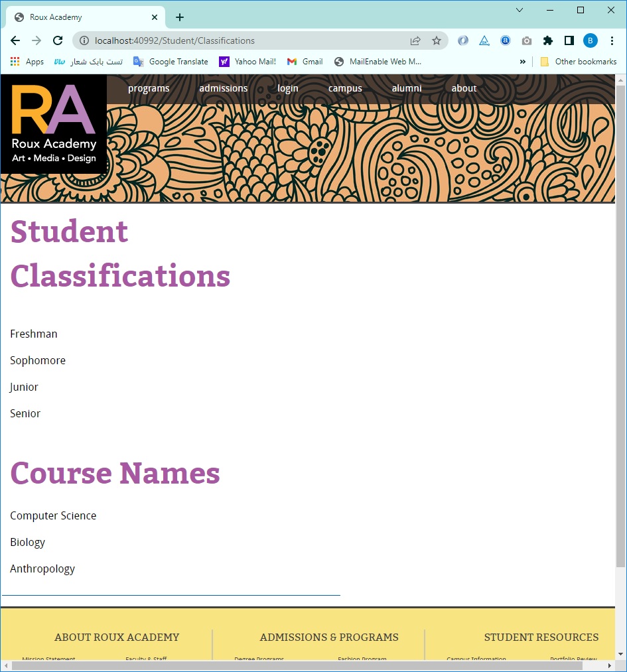Open the programs navigation menu item

point(149,88)
